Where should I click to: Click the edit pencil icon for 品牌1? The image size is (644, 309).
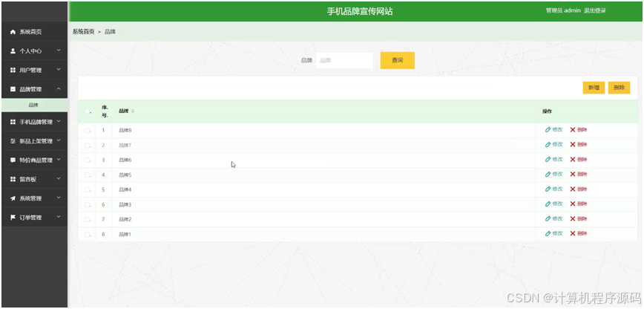point(548,233)
